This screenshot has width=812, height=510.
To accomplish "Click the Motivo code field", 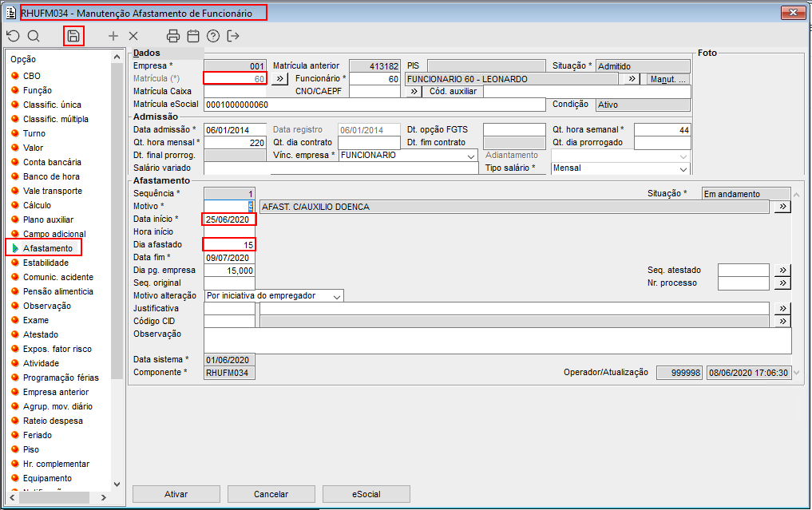I will tap(229, 207).
